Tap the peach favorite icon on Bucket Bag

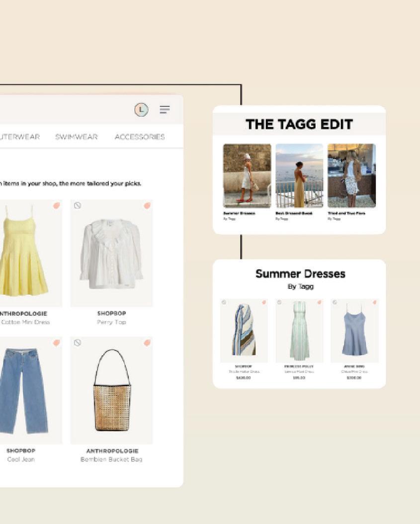tap(147, 343)
